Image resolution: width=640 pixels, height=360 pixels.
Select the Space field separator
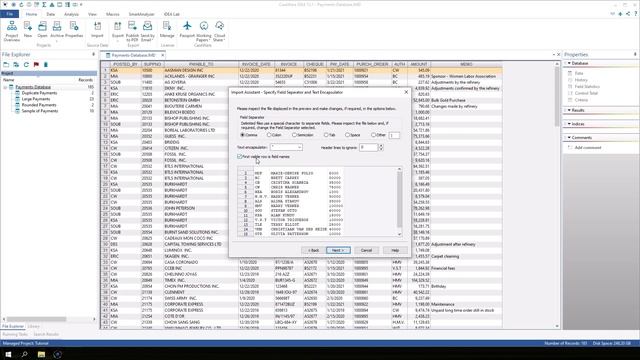pyautogui.click(x=353, y=135)
